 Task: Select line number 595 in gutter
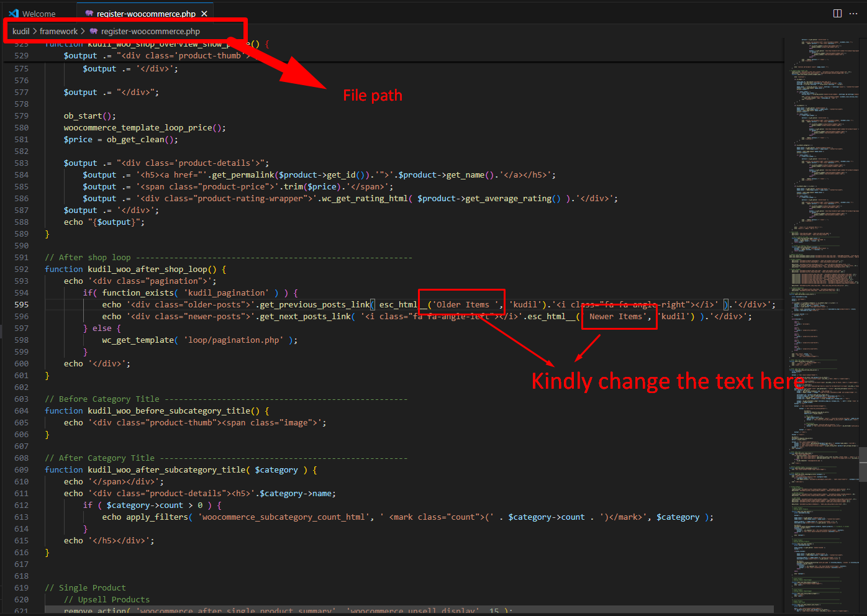(x=22, y=305)
